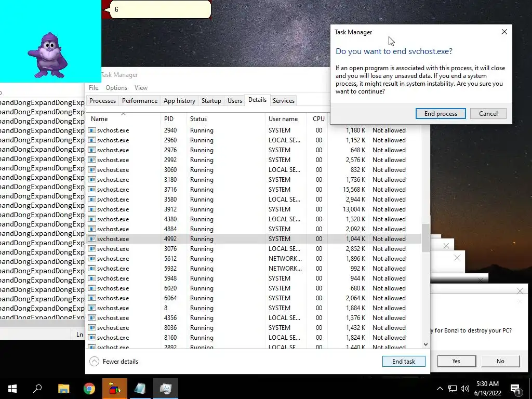Click process icon of PID 3060 row
The height and width of the screenshot is (399, 532).
[91, 169]
